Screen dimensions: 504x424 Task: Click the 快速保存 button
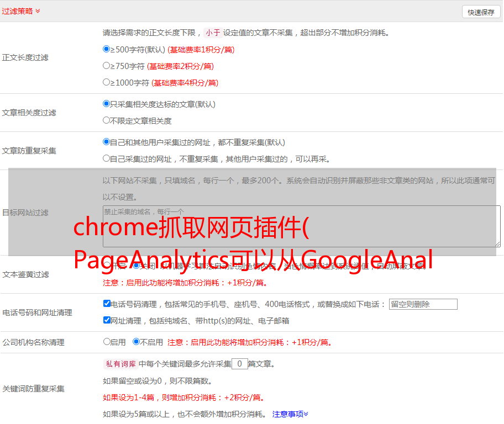click(x=481, y=12)
